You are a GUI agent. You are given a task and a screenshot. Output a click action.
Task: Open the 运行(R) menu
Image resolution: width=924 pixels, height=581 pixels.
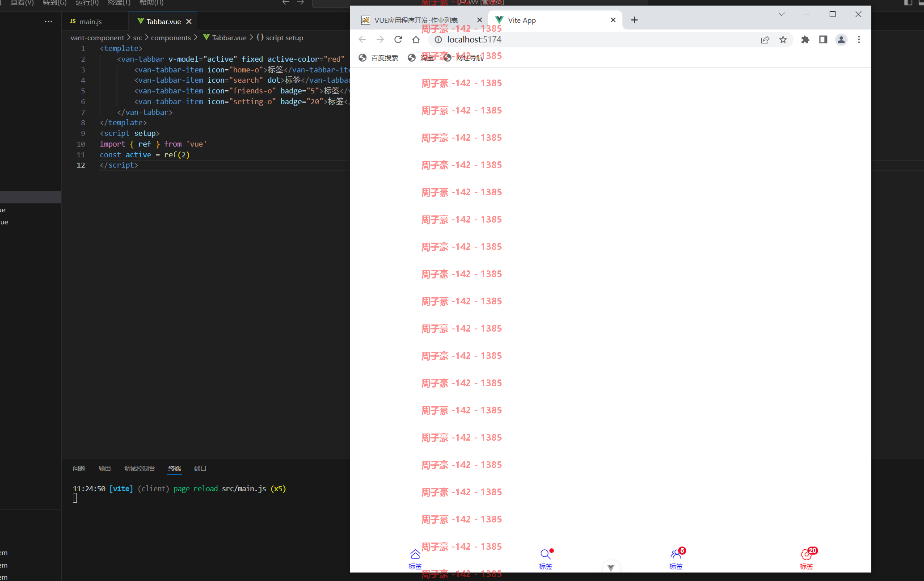pyautogui.click(x=87, y=3)
